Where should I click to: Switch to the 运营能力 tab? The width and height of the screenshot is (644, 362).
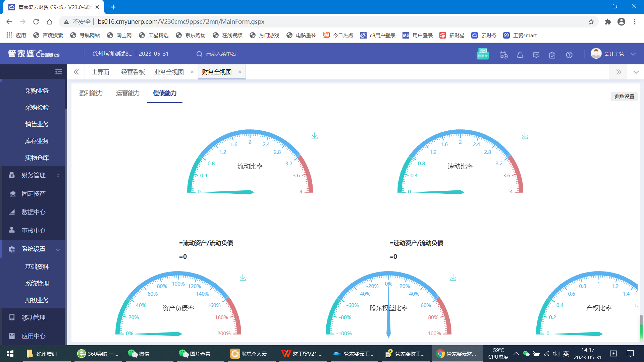pos(128,93)
